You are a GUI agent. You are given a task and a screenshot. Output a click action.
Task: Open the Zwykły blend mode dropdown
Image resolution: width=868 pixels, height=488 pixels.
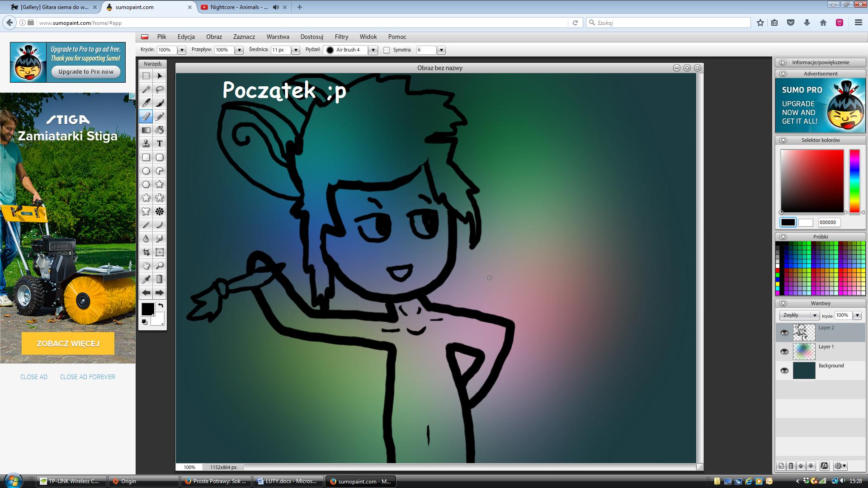pos(799,315)
